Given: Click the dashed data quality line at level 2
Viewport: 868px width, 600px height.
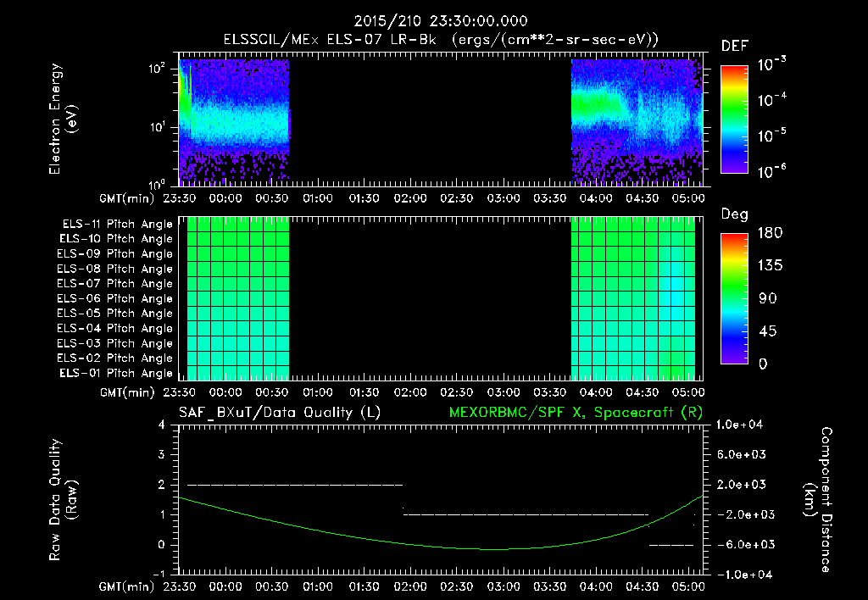Looking at the screenshot, I should (295, 485).
